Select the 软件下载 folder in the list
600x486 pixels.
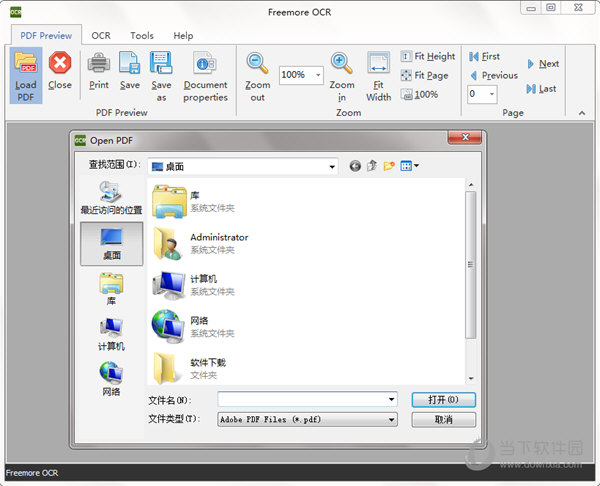[x=189, y=368]
